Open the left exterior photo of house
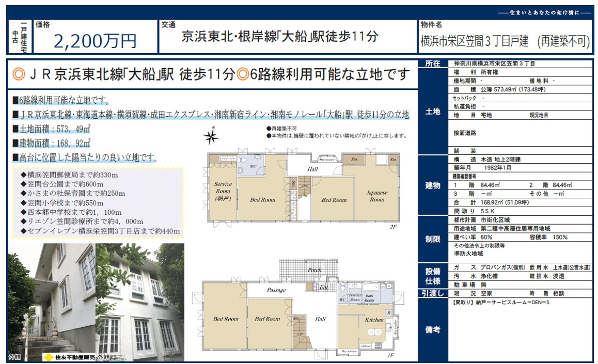 coord(51,298)
